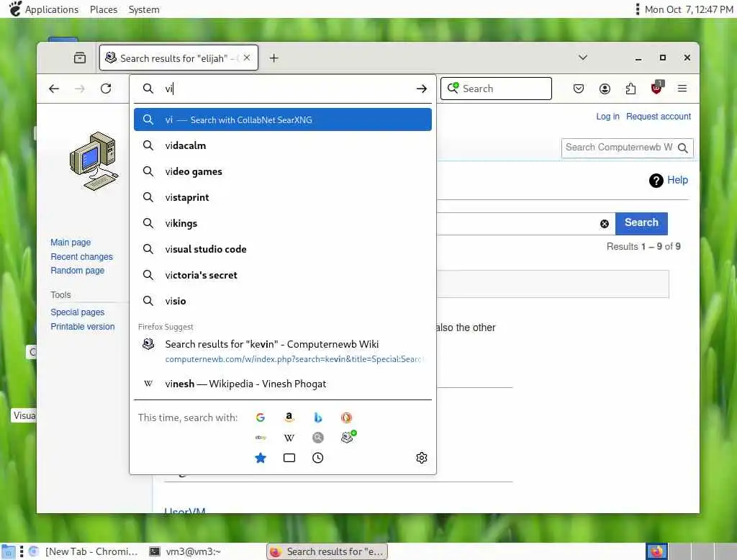Open the Firefox account icon
737x560 pixels.
tap(605, 89)
